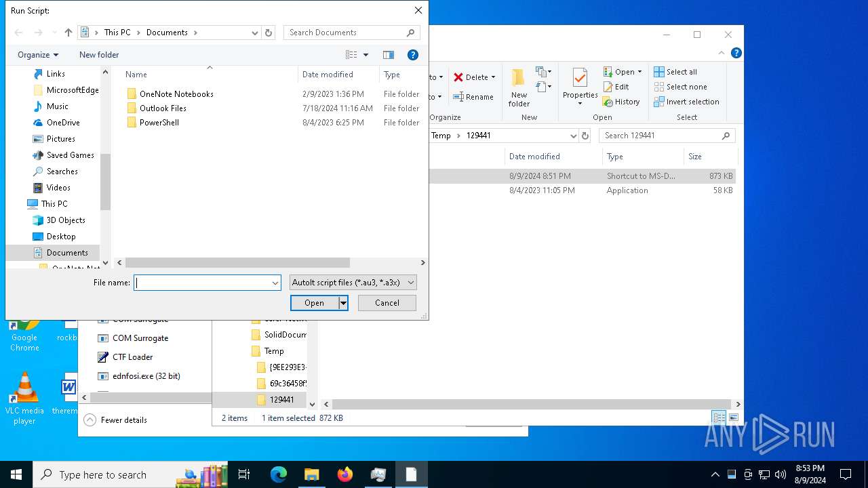Open Explorer help question mark icon
The width and height of the screenshot is (868, 488).
pos(736,53)
